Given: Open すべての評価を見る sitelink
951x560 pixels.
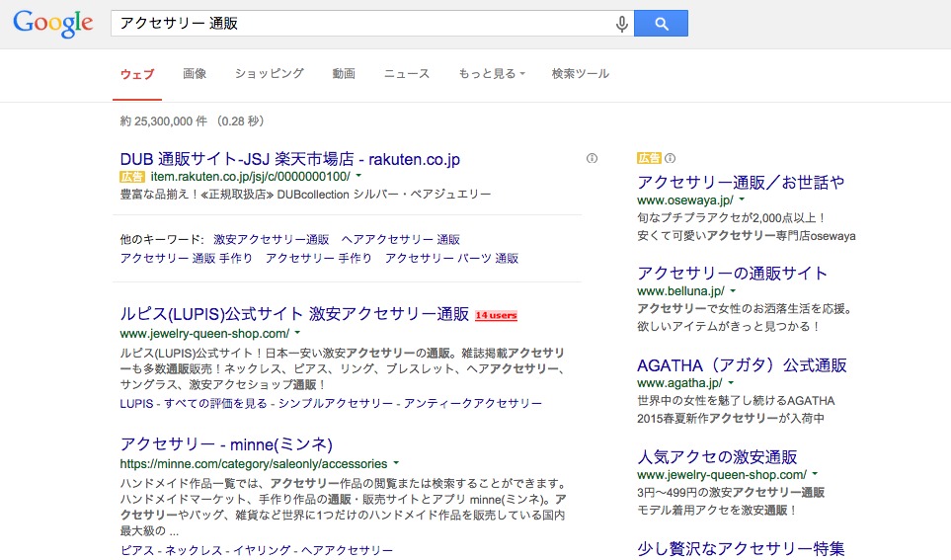Looking at the screenshot, I should click(x=215, y=404).
